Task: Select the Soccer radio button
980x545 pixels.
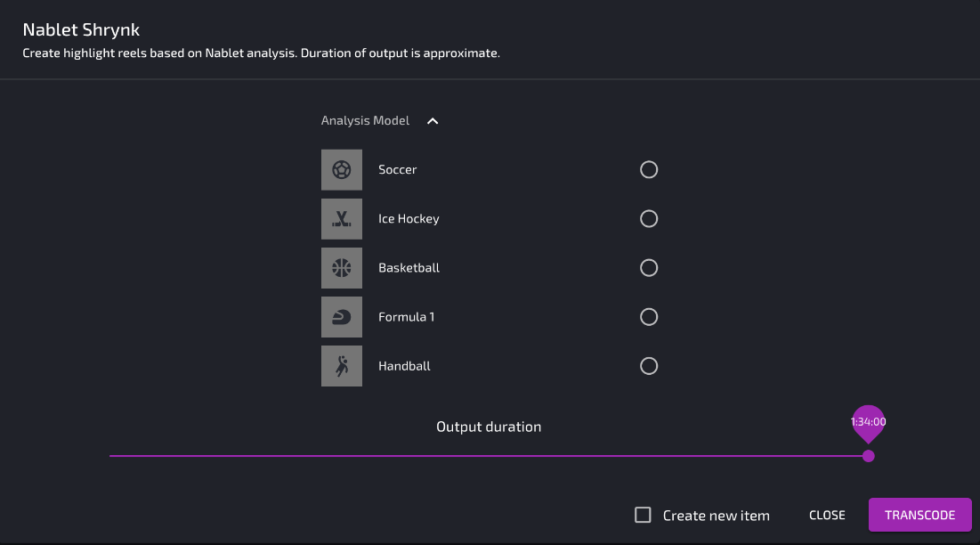Action: pyautogui.click(x=649, y=169)
